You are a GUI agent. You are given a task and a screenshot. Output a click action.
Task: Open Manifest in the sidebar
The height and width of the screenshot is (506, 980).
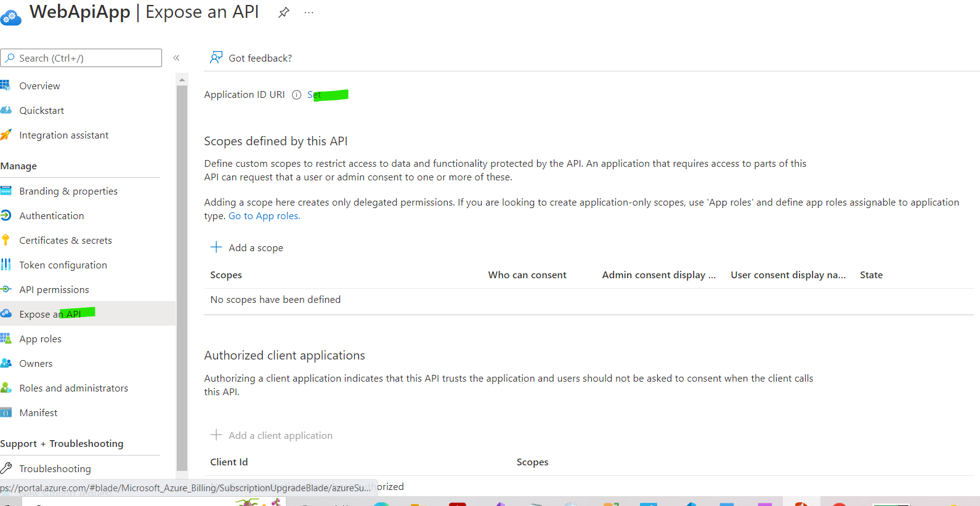point(38,413)
